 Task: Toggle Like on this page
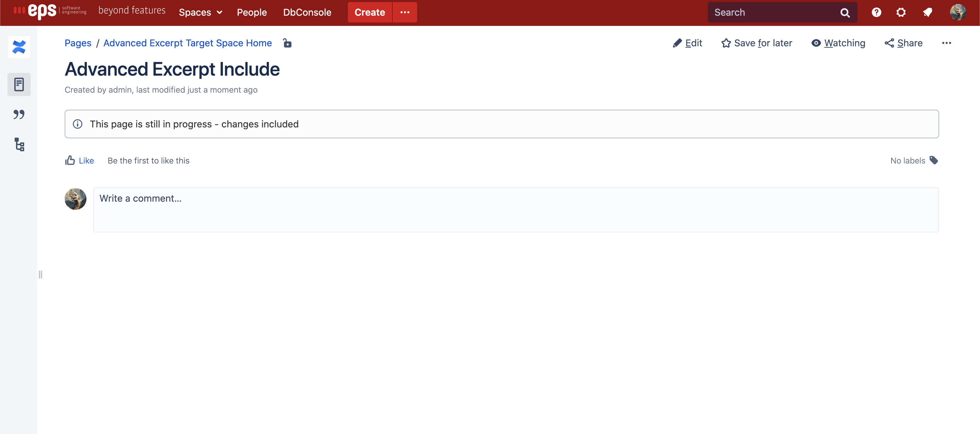(80, 160)
